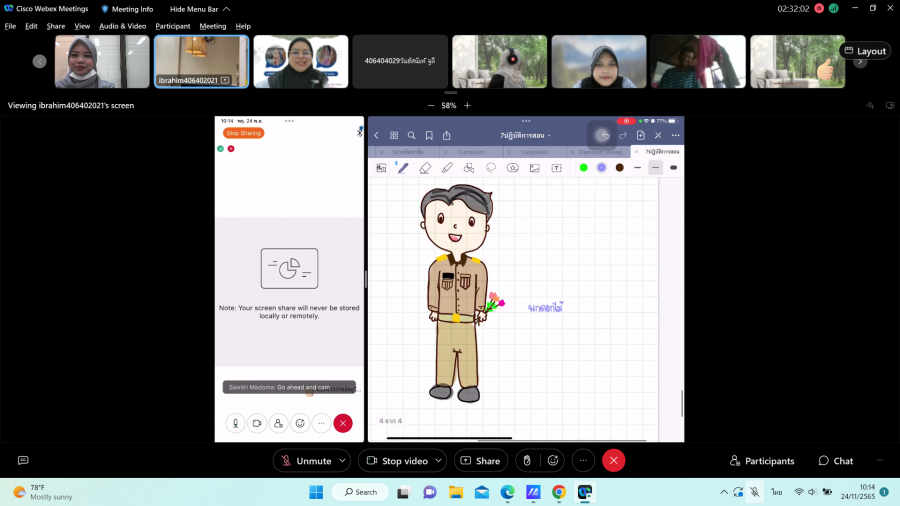Zoom out the shared screen with minus

click(431, 105)
